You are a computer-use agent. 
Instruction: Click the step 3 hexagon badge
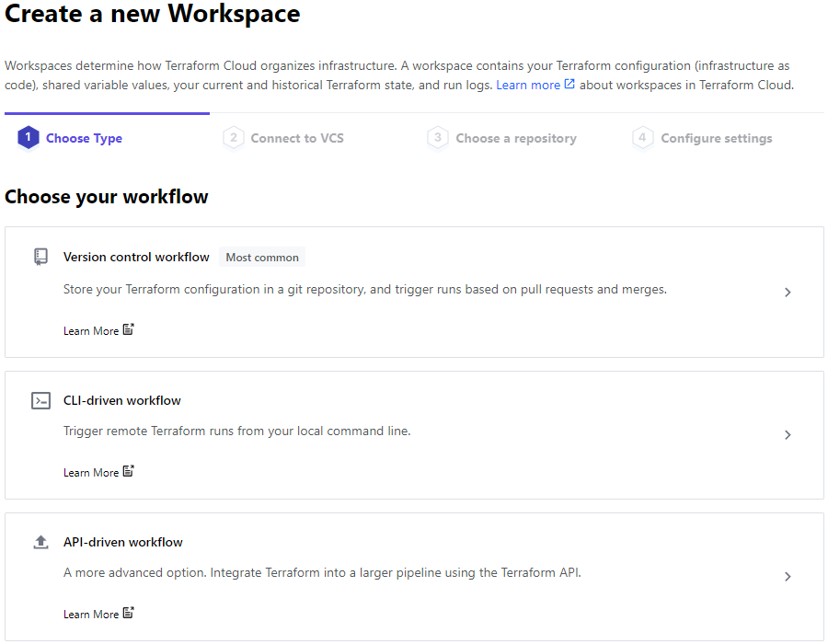pos(438,138)
